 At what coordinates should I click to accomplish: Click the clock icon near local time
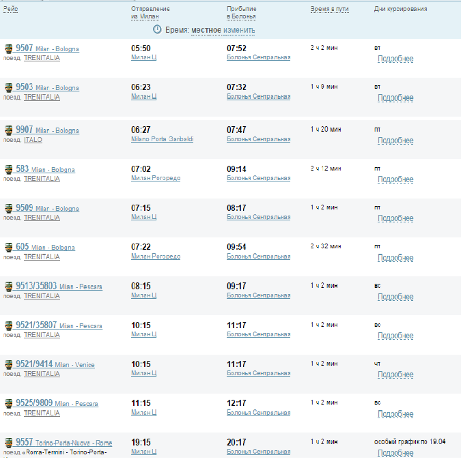(x=157, y=30)
